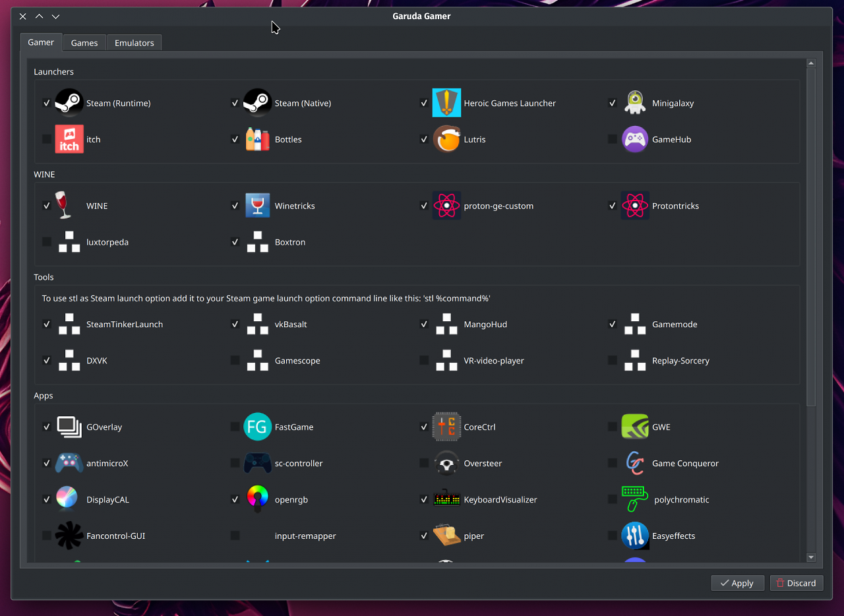This screenshot has width=844, height=616.
Task: Click the title bar down-arrow window button
Action: pyautogui.click(x=56, y=16)
